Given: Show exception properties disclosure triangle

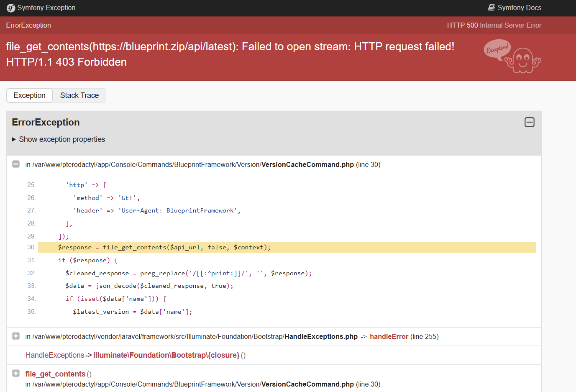Looking at the screenshot, I should [14, 139].
